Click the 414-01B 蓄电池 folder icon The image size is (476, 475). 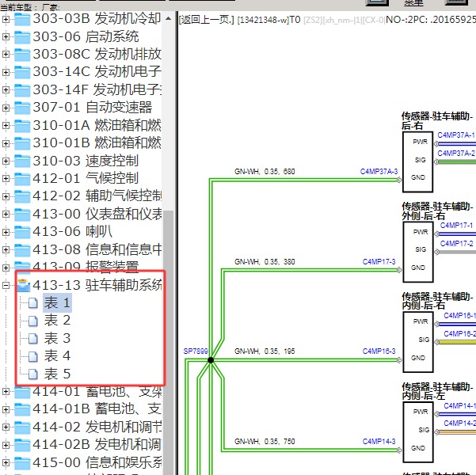[22, 409]
